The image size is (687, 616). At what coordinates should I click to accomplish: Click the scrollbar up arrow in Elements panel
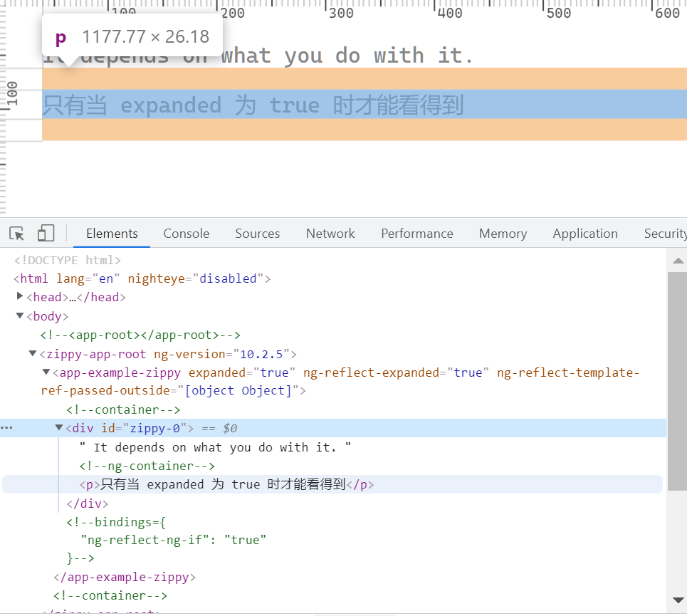pos(678,261)
